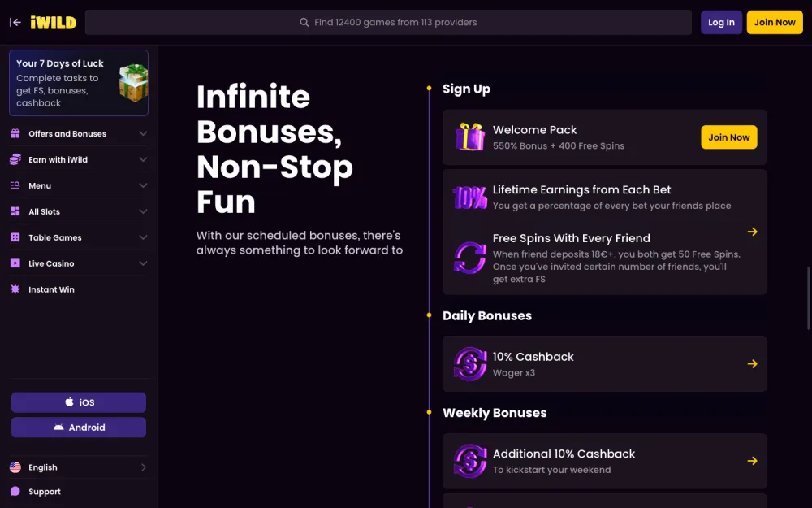Click the iWILD logo
The width and height of the screenshot is (812, 508).
pos(54,22)
